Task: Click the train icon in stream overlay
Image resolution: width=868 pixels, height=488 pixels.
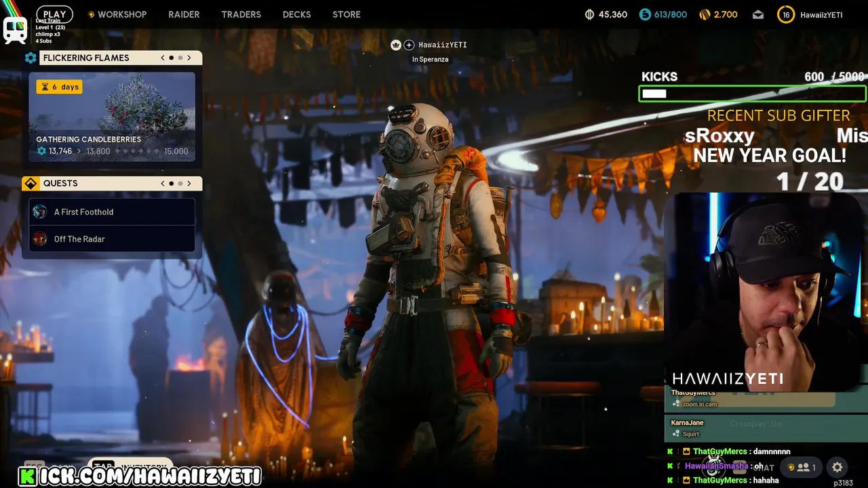Action: 15,30
